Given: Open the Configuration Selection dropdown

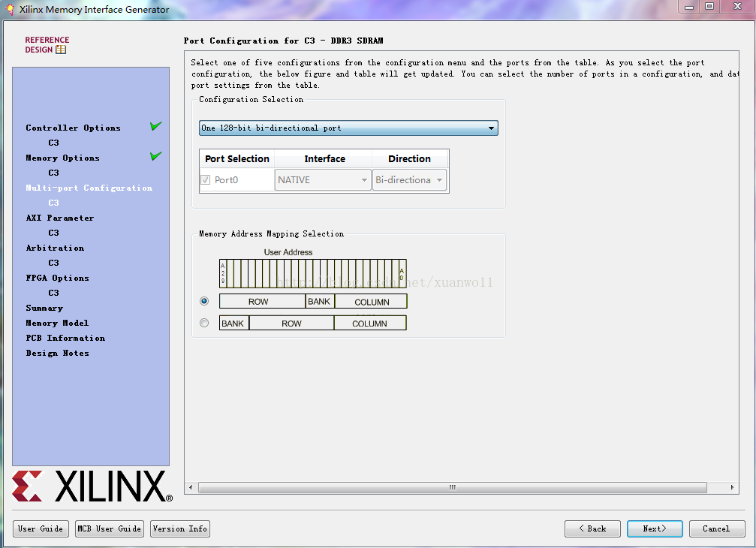Looking at the screenshot, I should [348, 128].
